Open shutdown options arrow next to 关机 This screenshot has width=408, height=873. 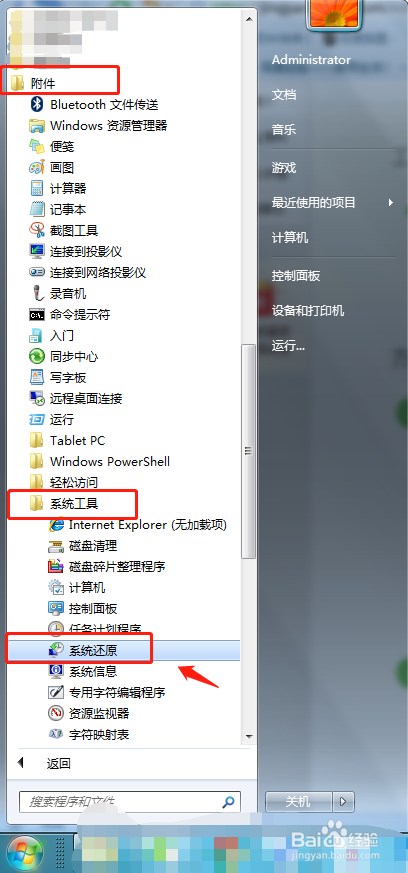pos(343,802)
